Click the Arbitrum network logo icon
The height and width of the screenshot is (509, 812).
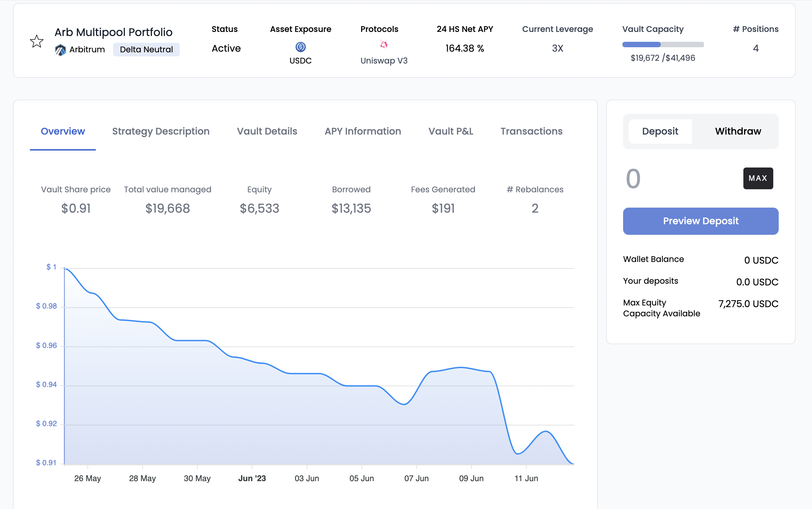click(60, 50)
